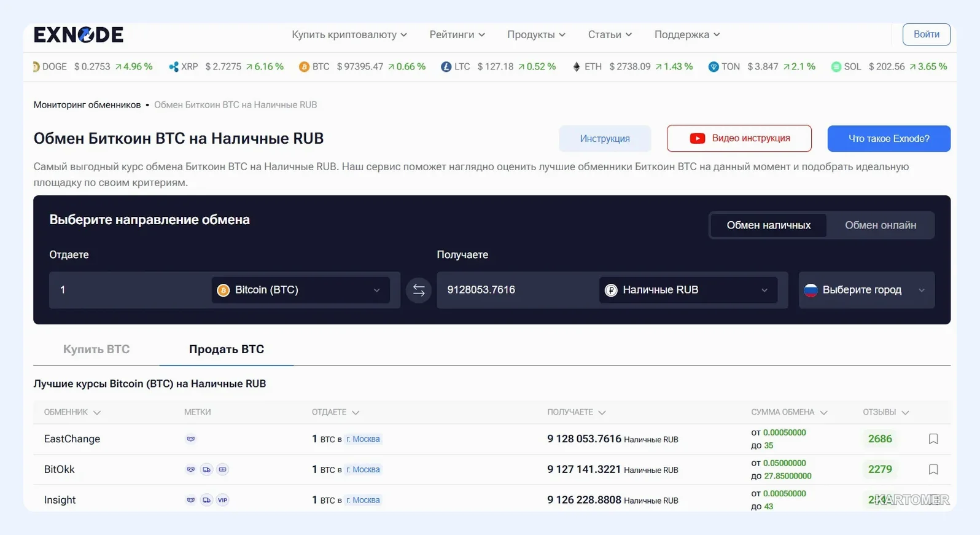Viewport: 980px width, 535px height.
Task: Bookmark the BitOkk exchanger
Action: point(933,469)
